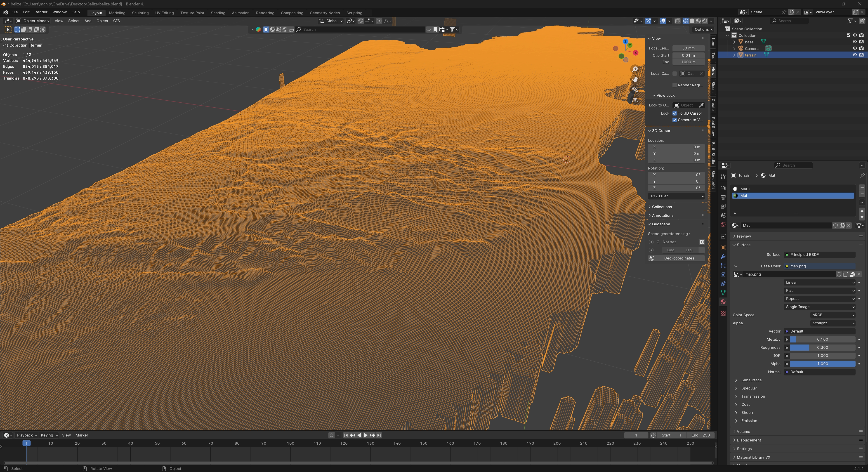Viewport: 868px width, 472px height.
Task: Open the World properties tab
Action: point(723,225)
